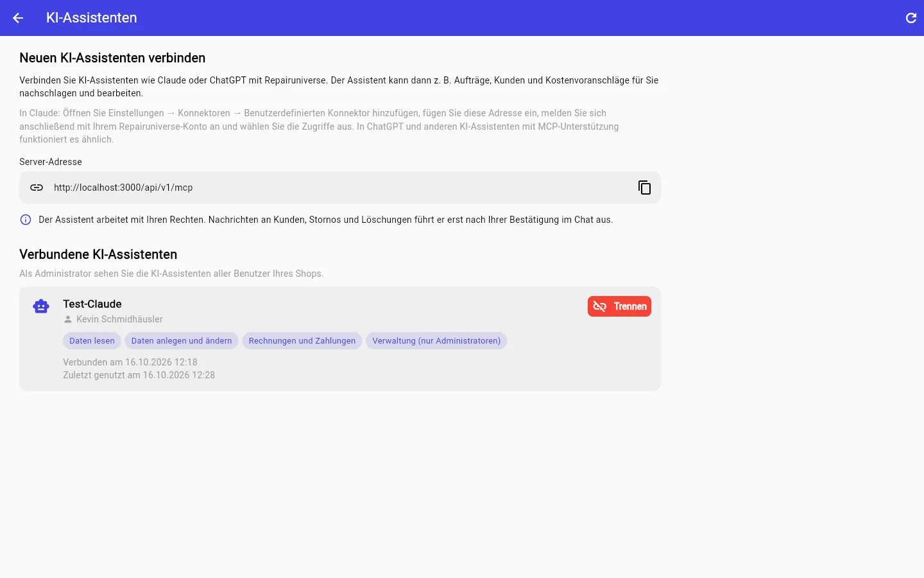The height and width of the screenshot is (578, 924).
Task: Click the gray 'In Claude: Öffnen Sie Einstellungen' instructions
Action: point(319,126)
